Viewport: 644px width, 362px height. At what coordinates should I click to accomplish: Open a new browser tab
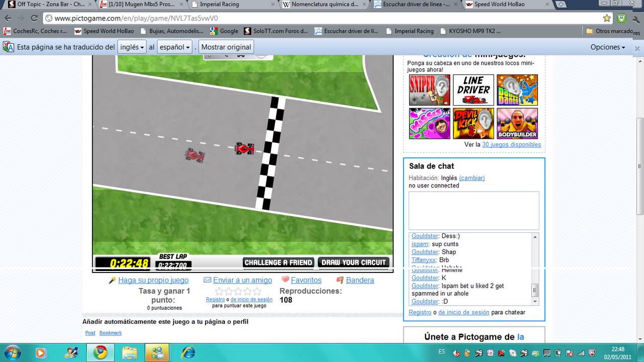point(561,5)
